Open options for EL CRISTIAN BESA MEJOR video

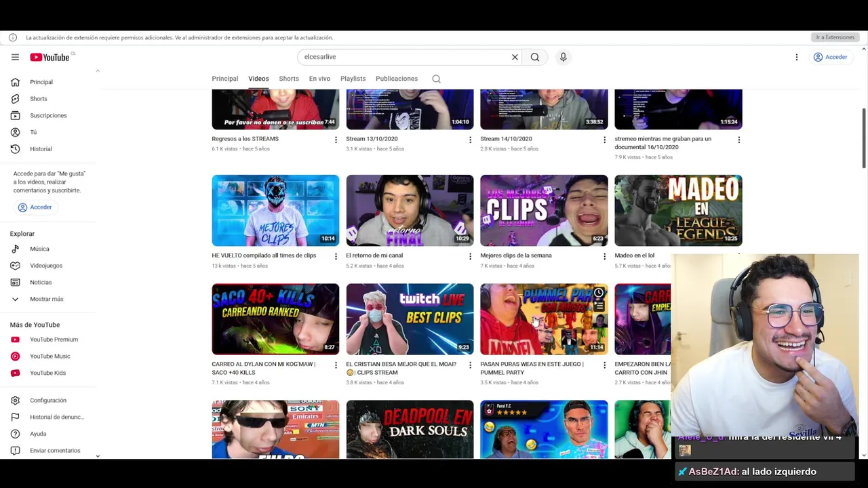point(470,365)
